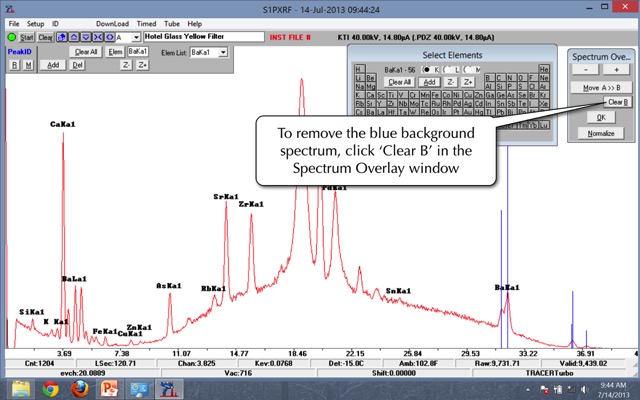Click the Hotel Glass Yellow Filter name field

(200, 37)
